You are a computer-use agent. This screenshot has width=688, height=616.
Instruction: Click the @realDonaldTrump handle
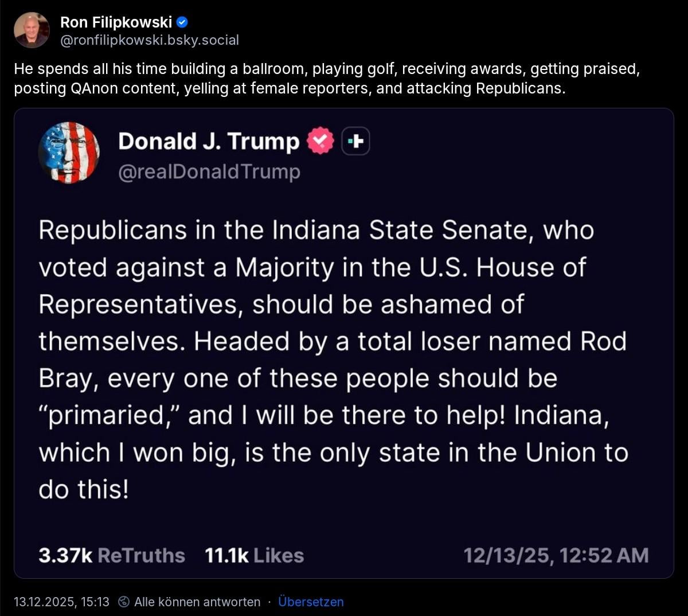point(209,171)
